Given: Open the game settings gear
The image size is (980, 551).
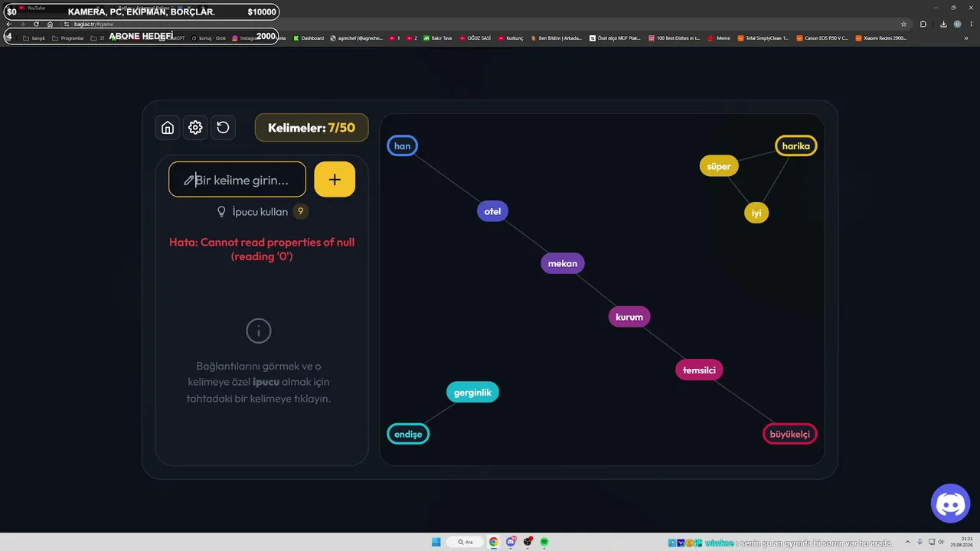Looking at the screenshot, I should tap(195, 128).
